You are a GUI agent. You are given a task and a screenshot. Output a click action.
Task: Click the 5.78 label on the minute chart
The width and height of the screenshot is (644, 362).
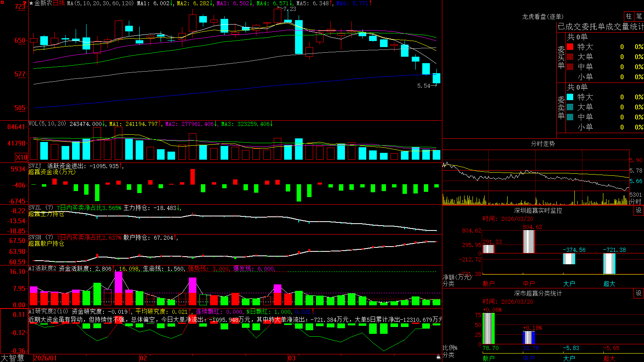[636, 171]
